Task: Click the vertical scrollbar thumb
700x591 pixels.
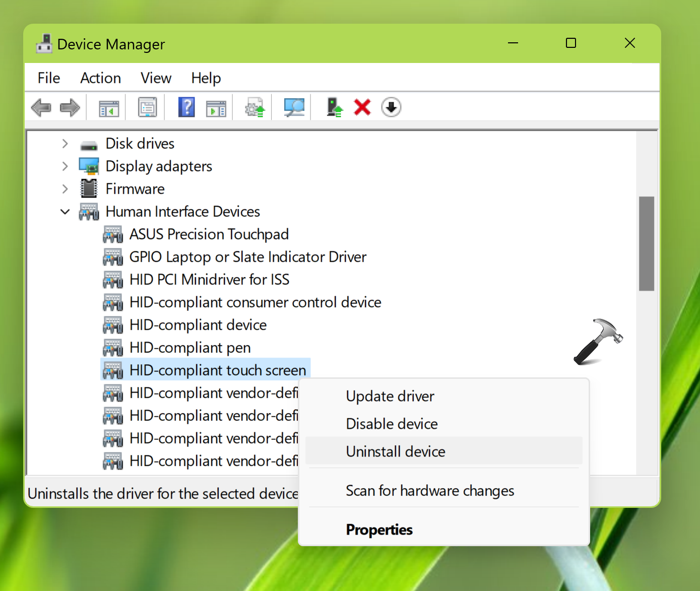Action: click(x=646, y=243)
